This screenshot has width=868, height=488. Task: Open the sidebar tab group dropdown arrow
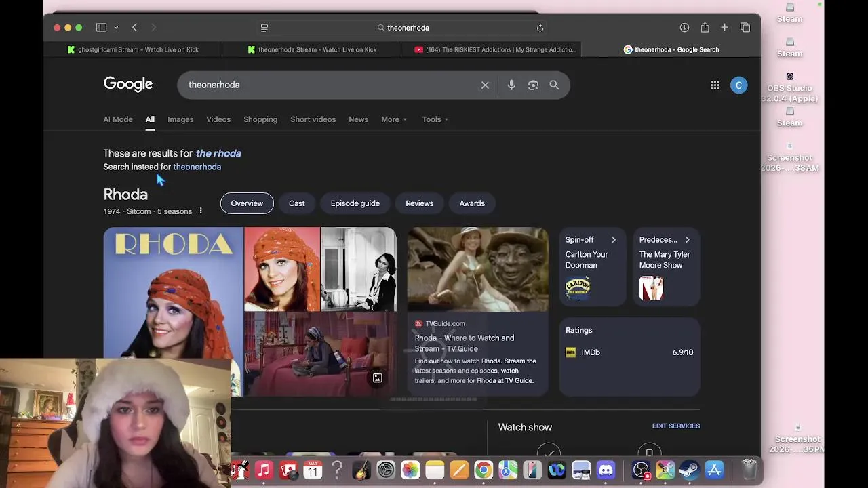click(116, 28)
